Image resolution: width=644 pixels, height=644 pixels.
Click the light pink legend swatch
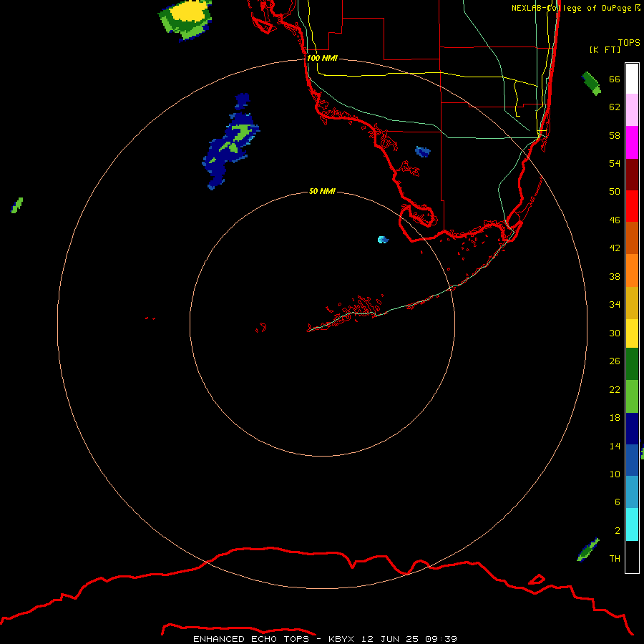pos(632,110)
